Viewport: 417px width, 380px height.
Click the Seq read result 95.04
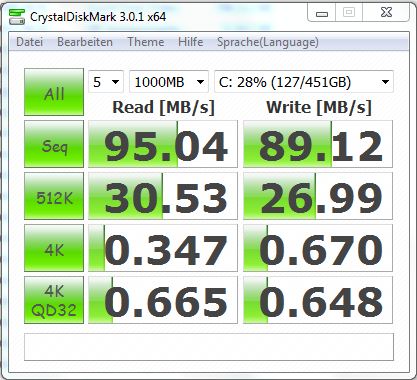[x=163, y=144]
